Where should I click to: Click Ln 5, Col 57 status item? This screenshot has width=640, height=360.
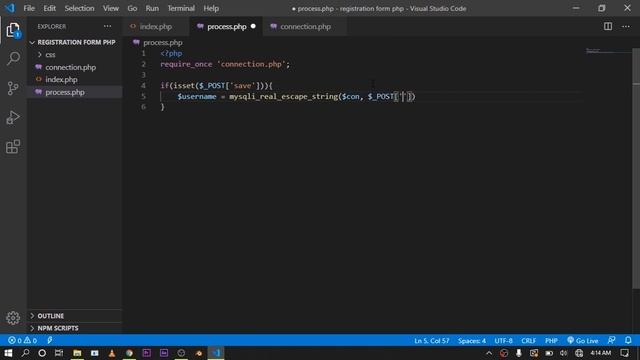tap(431, 340)
